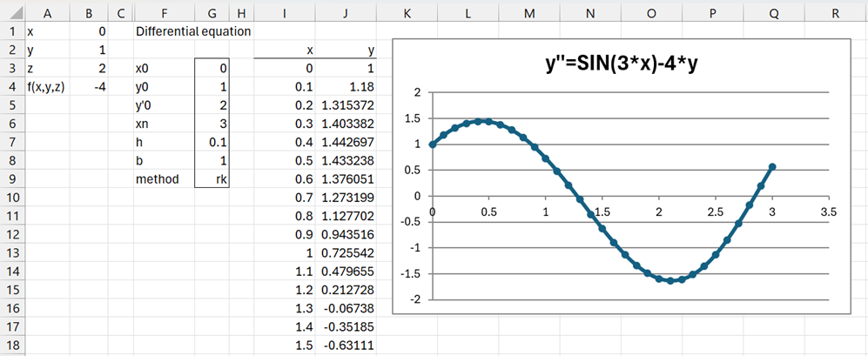Screen dimensions: 868x356
Task: Click cell B3 value 2
Action: pos(89,69)
